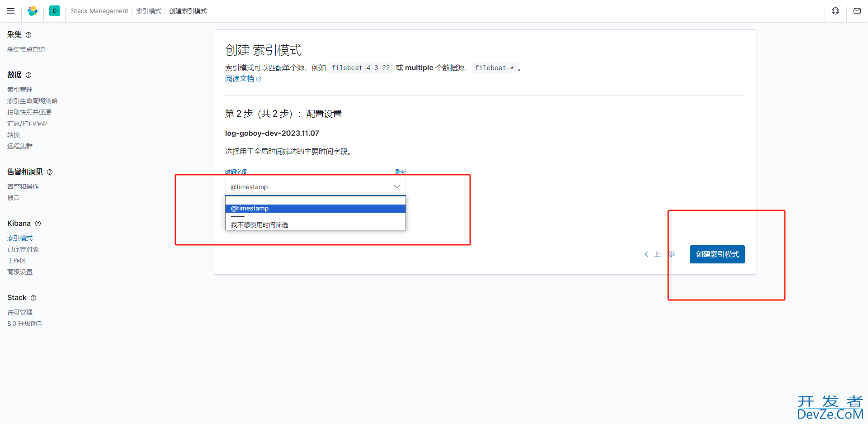
Task: Open 汇总/打包作业 in sidebar
Action: (x=27, y=124)
